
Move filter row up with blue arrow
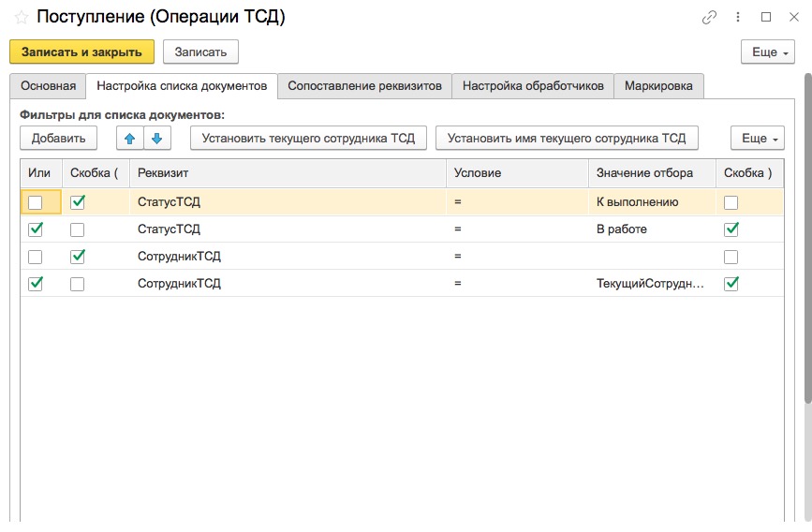coord(130,139)
